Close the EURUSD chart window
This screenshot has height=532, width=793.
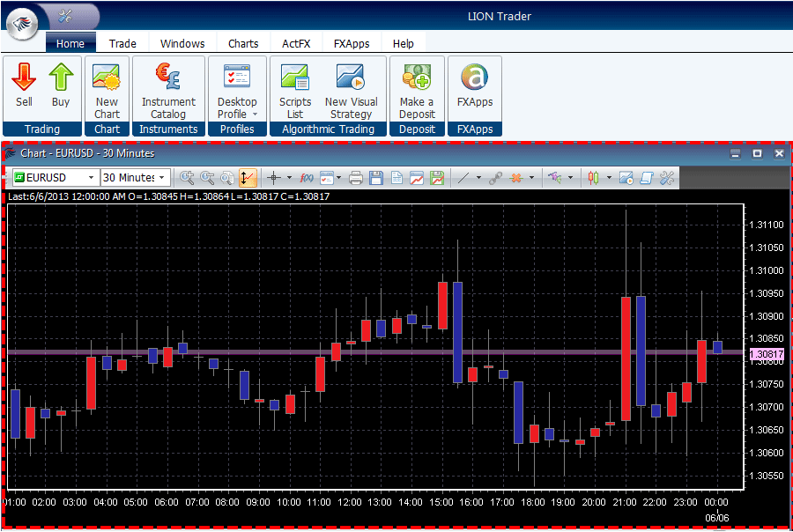(780, 154)
